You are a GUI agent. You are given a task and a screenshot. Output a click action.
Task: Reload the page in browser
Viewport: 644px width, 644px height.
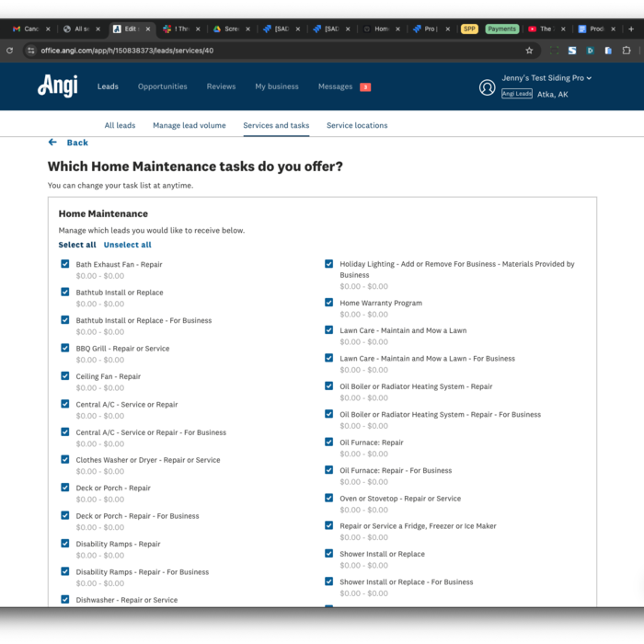click(9, 51)
